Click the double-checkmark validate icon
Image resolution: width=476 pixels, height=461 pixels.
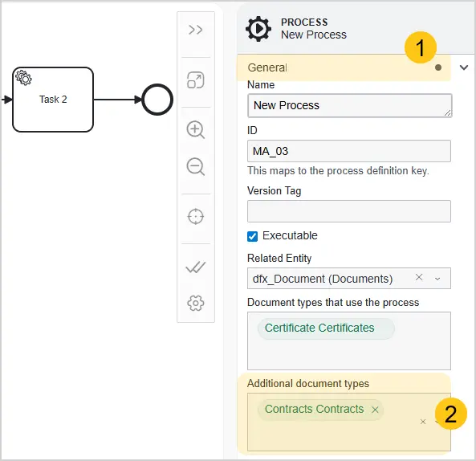pos(196,267)
